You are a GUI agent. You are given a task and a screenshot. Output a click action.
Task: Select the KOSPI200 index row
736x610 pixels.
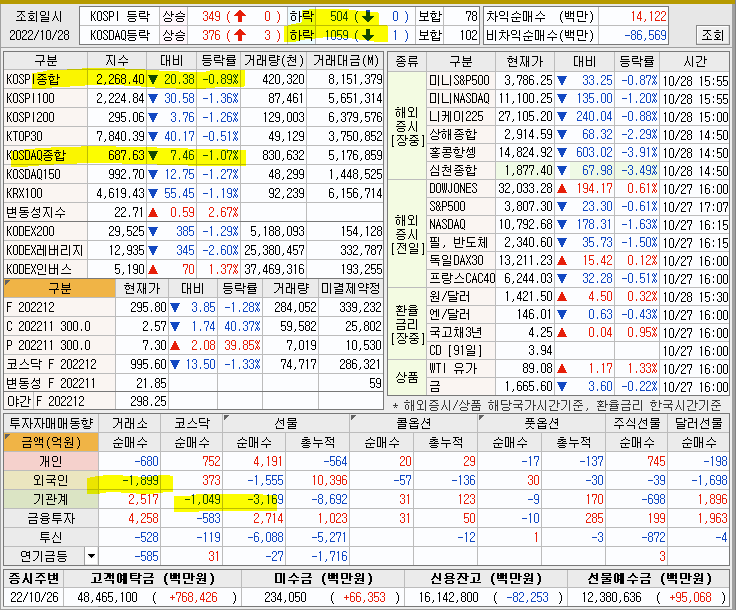[x=193, y=117]
